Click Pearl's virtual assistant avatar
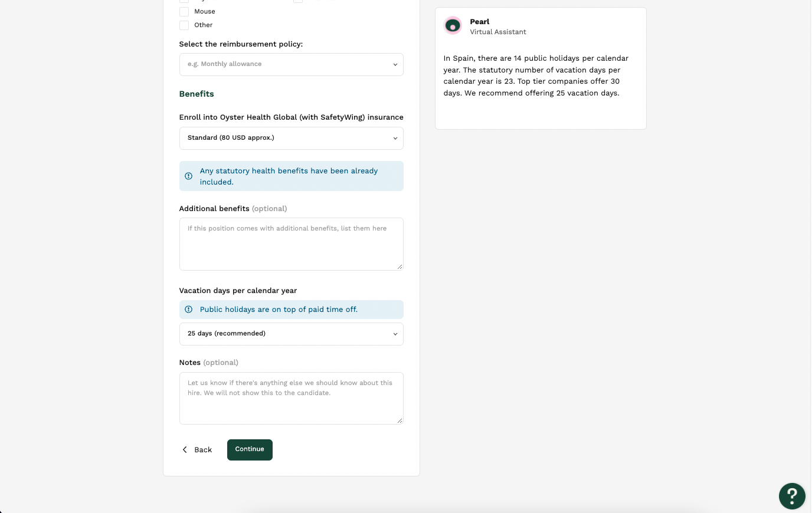This screenshot has height=513, width=812. click(453, 25)
